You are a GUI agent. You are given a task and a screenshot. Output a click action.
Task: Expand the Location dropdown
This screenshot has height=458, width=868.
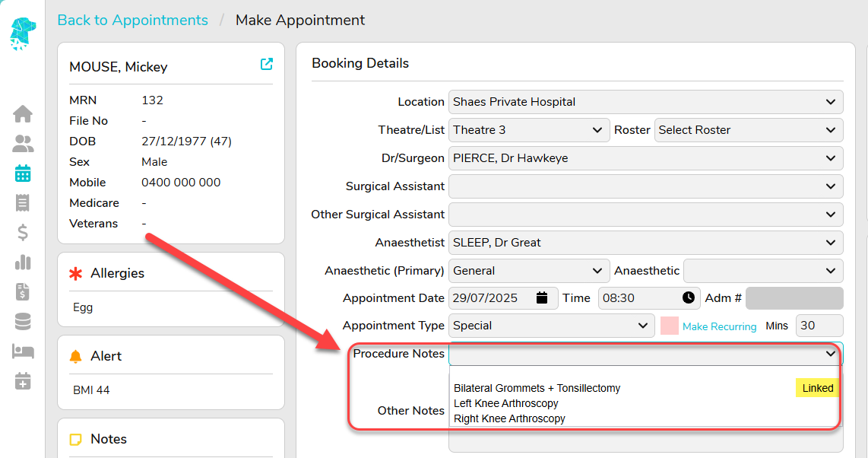(645, 102)
